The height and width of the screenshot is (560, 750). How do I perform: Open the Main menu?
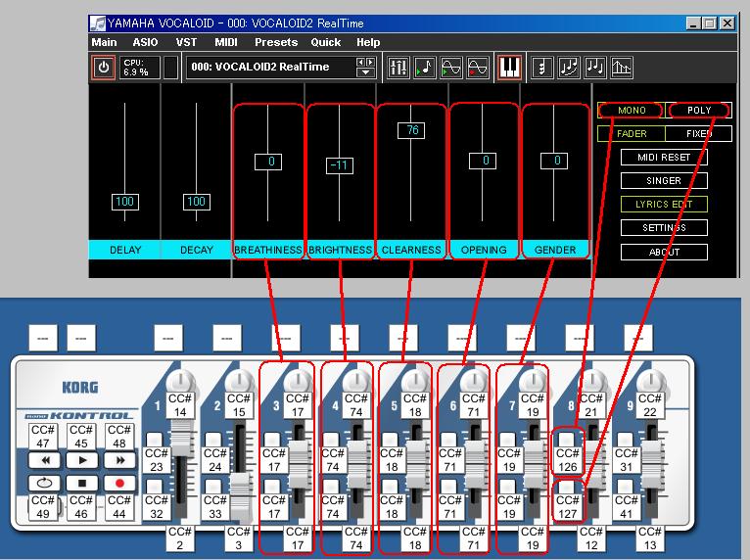pos(104,42)
